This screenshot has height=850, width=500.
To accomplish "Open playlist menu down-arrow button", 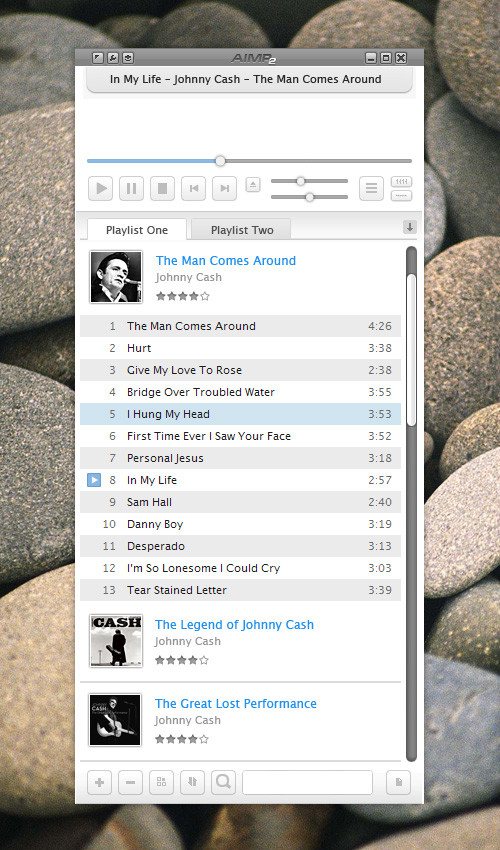I will point(410,227).
